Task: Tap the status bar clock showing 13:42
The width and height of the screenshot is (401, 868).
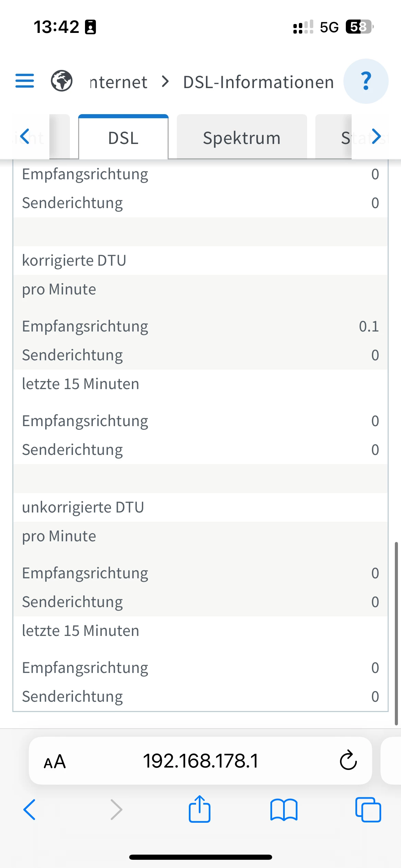Action: pos(57,27)
